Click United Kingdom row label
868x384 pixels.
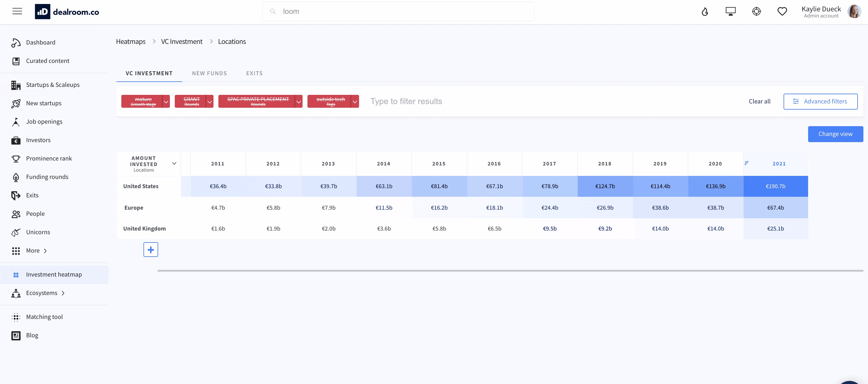(x=144, y=229)
